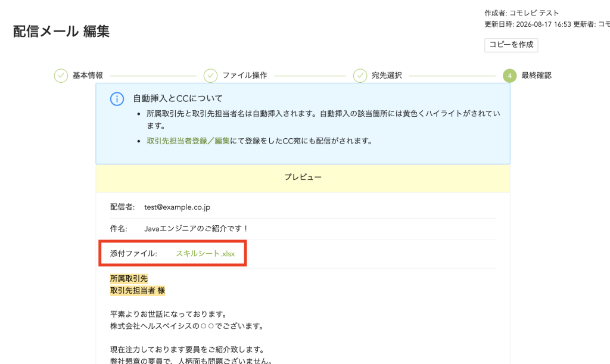The height and width of the screenshot is (364, 610).
Task: Click the sender address test@example.co.jp
Action: (x=178, y=207)
